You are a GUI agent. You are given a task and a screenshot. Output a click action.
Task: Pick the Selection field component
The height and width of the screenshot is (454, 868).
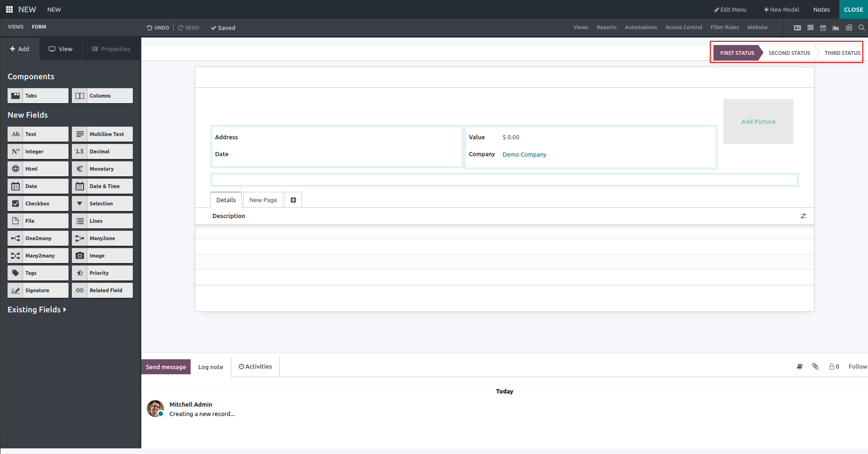(102, 204)
